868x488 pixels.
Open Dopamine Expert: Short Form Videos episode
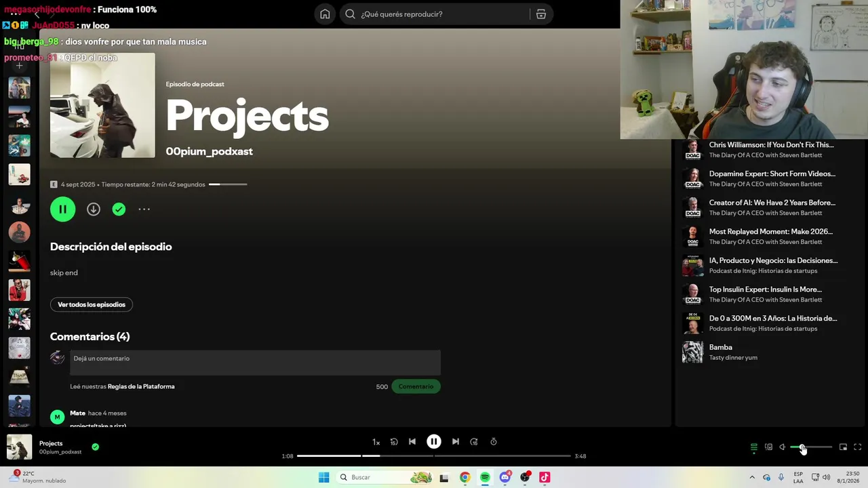point(772,174)
